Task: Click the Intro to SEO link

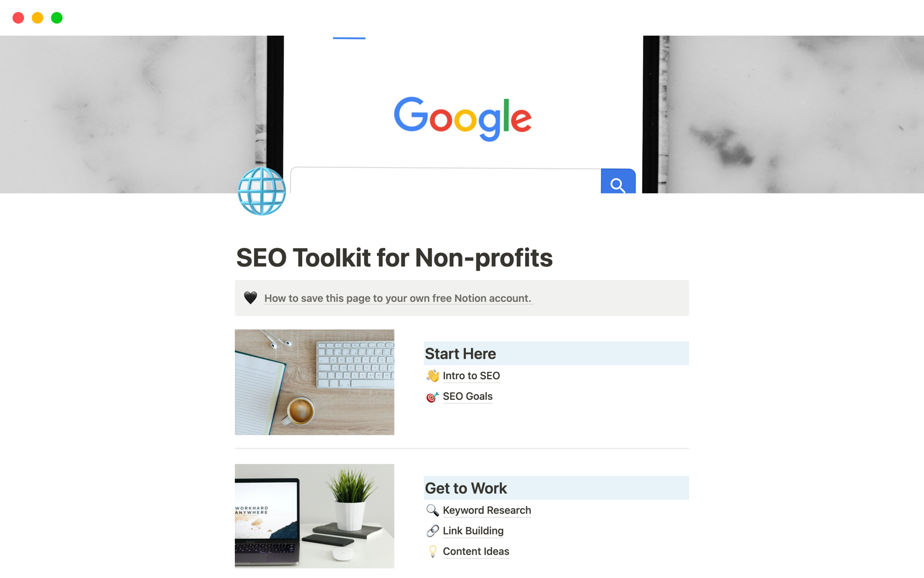Action: tap(472, 375)
